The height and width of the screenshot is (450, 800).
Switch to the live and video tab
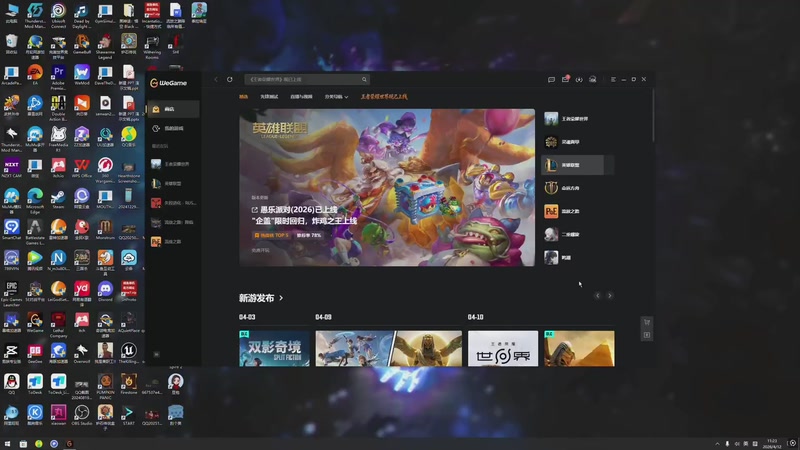point(301,96)
